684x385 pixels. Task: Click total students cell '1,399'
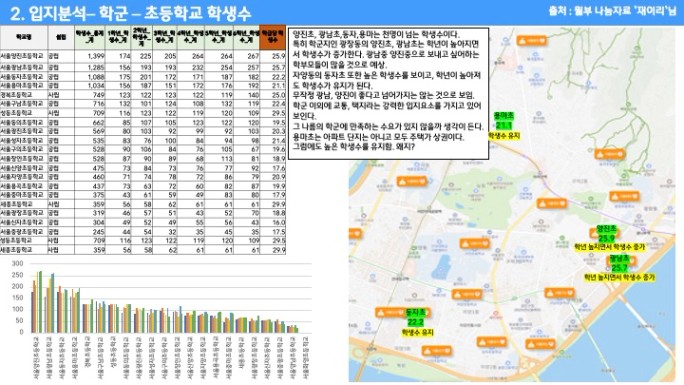coord(89,56)
